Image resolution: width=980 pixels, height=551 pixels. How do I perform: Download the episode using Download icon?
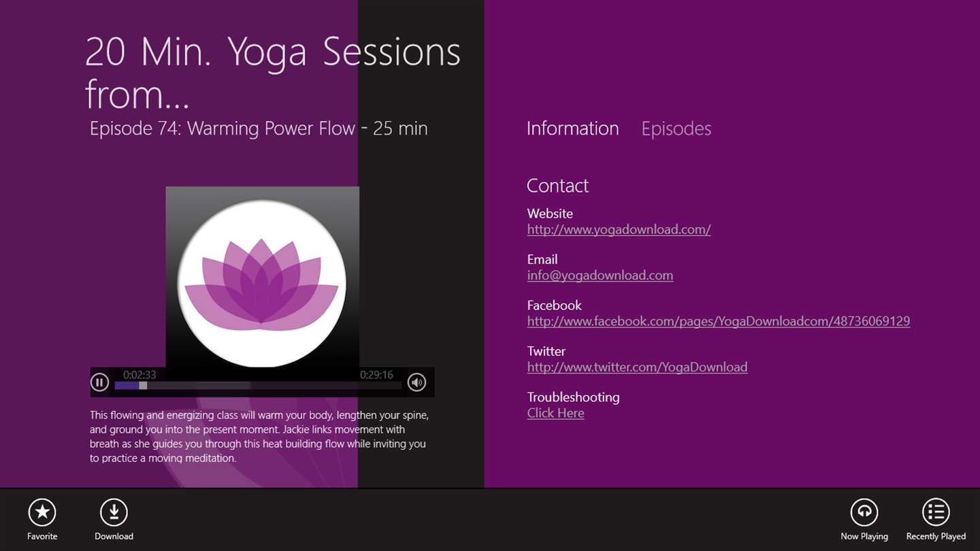114,512
